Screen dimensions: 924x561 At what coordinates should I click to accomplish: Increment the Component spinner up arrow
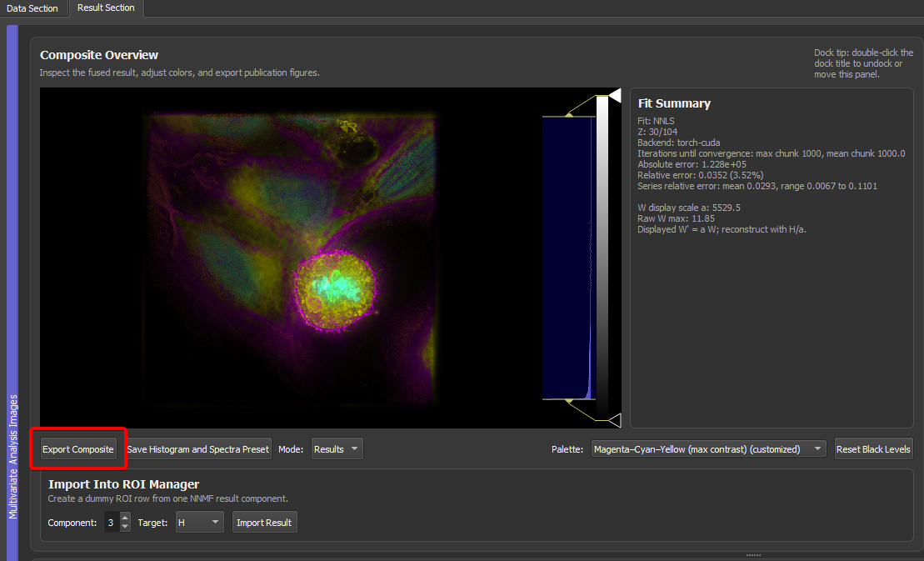pos(125,518)
